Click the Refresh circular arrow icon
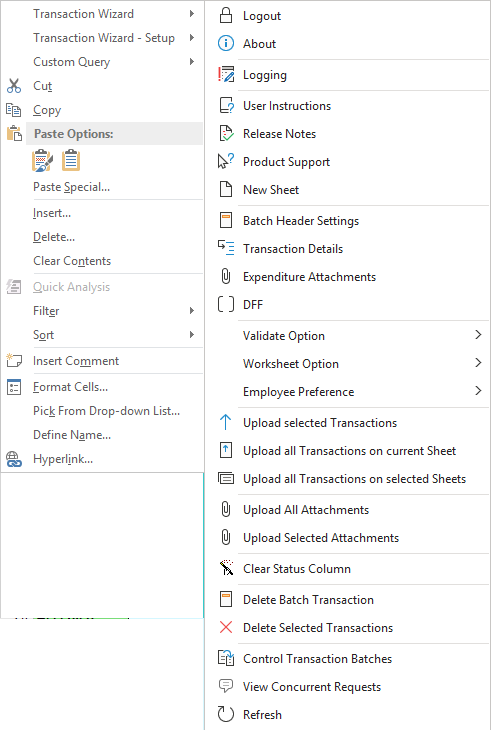 pos(226,714)
